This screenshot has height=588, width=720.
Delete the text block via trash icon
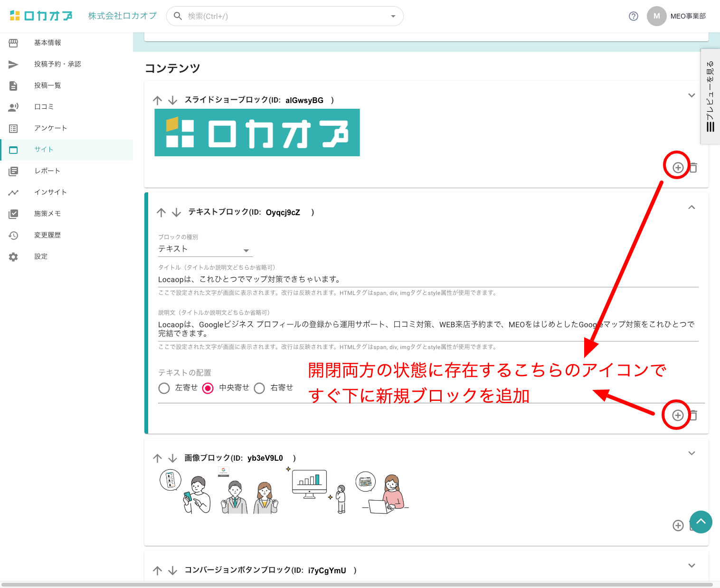tap(693, 415)
